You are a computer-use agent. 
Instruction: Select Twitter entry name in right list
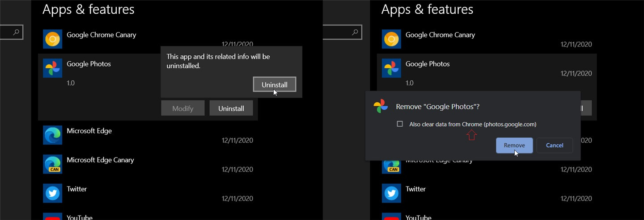tap(415, 189)
